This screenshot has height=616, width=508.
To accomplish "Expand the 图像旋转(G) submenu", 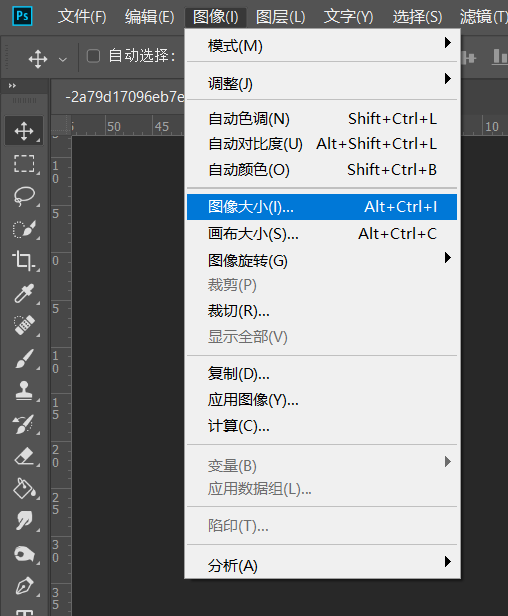I will pyautogui.click(x=322, y=260).
